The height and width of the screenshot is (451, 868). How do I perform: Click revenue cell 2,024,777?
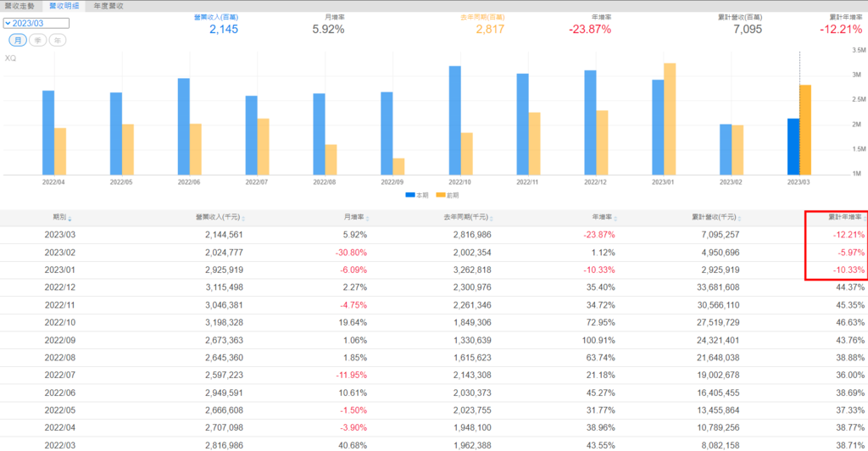(224, 253)
